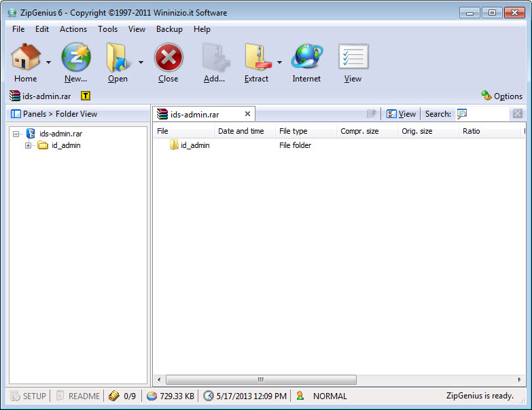Sort by Date and time column
This screenshot has width=532, height=410.
[245, 131]
